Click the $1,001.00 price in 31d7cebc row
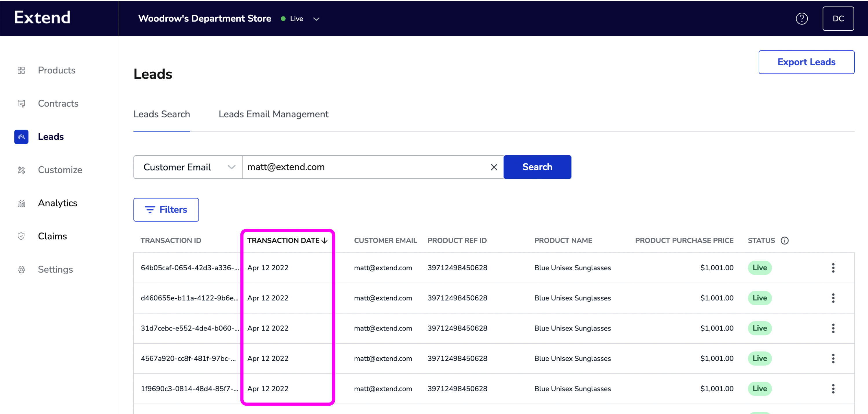 [x=717, y=328]
